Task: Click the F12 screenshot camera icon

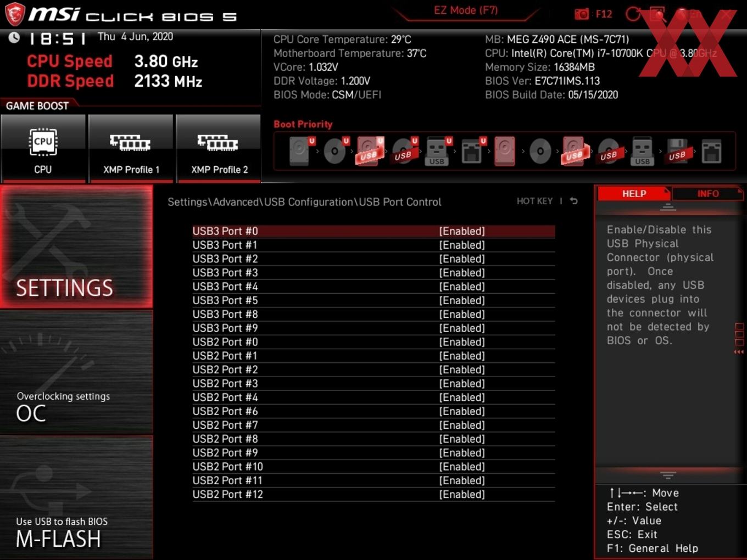Action: click(582, 14)
